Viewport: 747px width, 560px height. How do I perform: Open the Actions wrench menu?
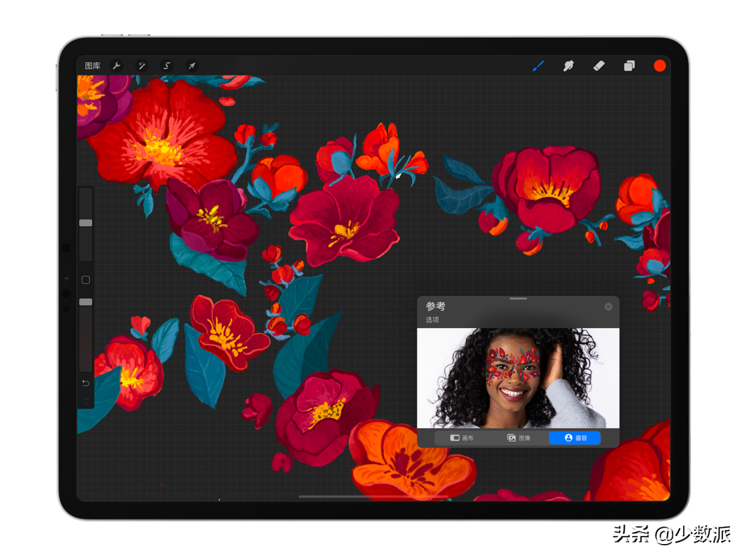click(x=116, y=66)
